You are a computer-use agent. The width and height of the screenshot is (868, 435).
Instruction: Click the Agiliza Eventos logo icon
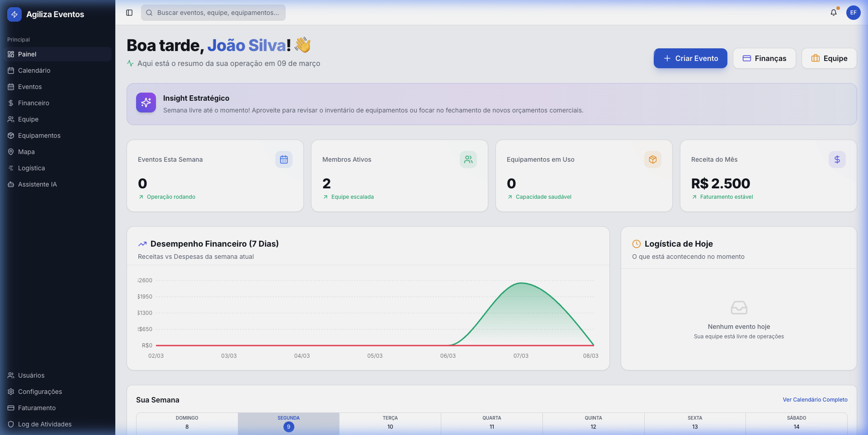coord(14,14)
